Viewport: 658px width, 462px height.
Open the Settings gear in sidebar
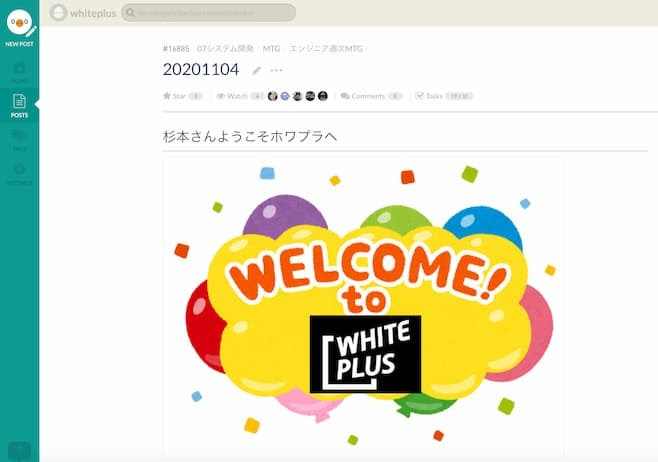click(x=19, y=174)
